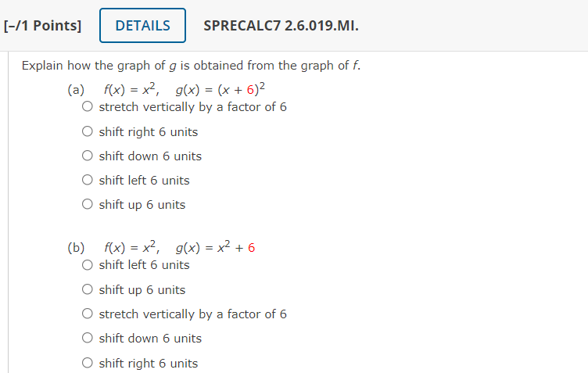Click the g(x) = x² + 6 formula

[x=216, y=248]
